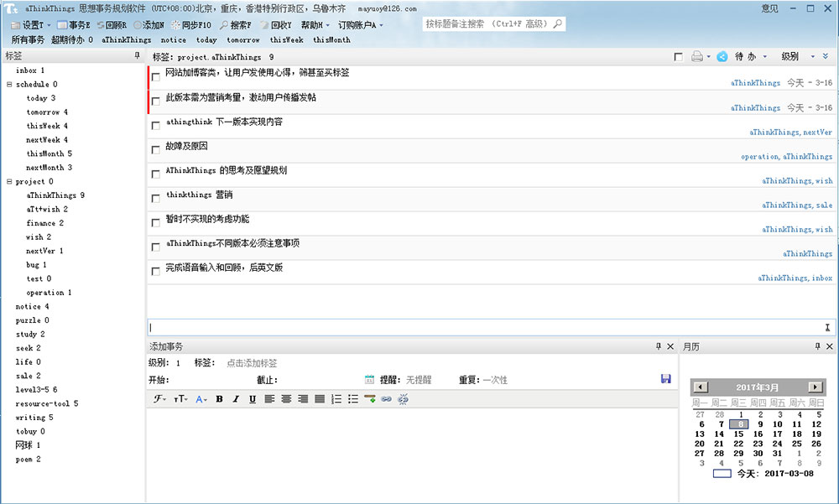839x504 pixels.
Task: Open font color dropdown in editor
Action: pyautogui.click(x=201, y=399)
